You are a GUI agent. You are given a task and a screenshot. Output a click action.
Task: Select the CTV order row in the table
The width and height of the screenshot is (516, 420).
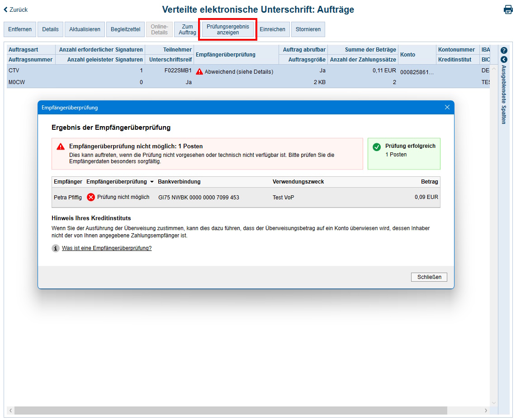point(14,71)
